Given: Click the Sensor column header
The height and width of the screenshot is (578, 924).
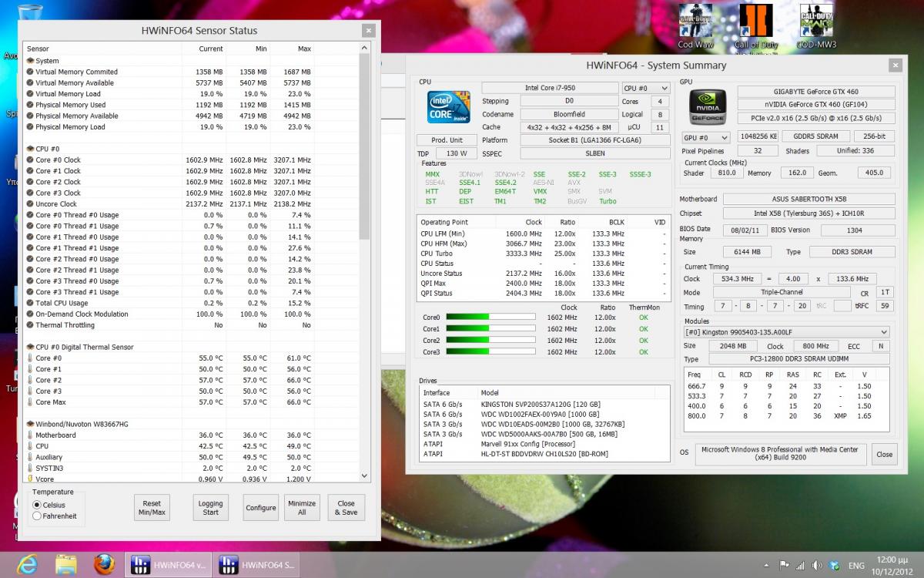Looking at the screenshot, I should [102, 49].
